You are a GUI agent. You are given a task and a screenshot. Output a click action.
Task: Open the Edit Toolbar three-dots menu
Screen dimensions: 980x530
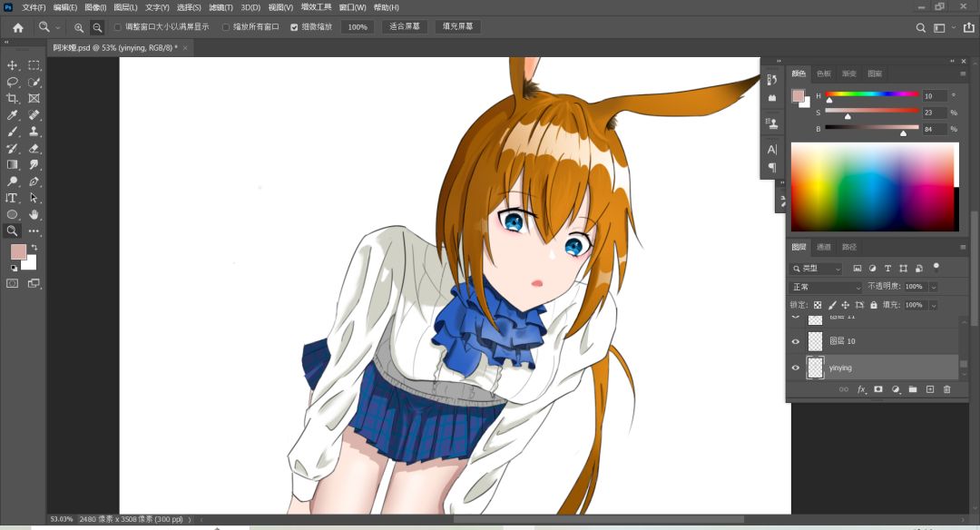34,231
